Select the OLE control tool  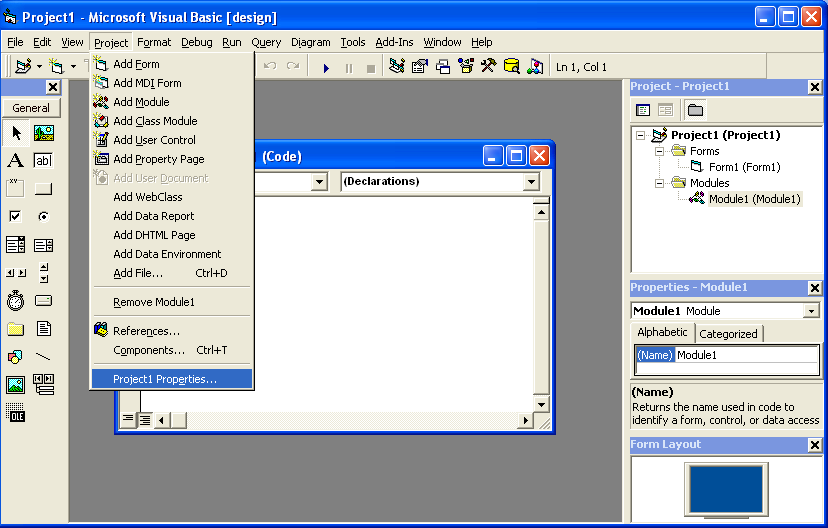click(16, 413)
